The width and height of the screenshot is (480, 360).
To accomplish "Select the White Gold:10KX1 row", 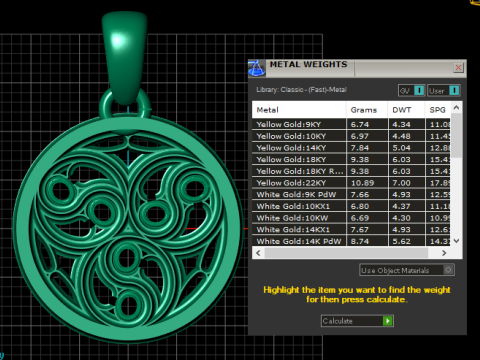I will [x=351, y=206].
